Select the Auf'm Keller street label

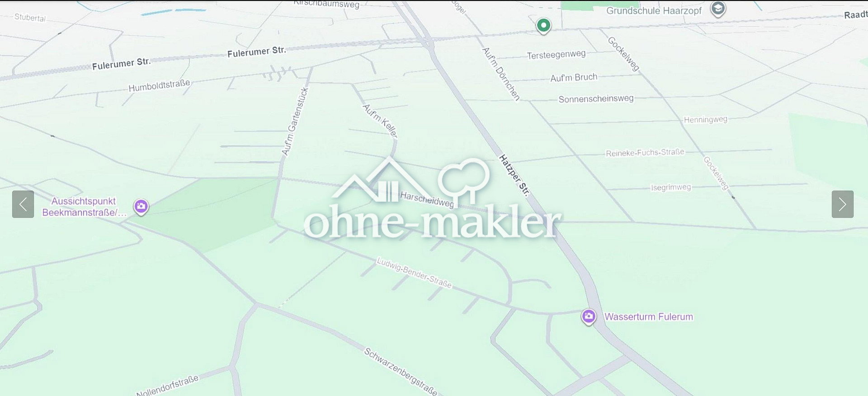tap(381, 121)
